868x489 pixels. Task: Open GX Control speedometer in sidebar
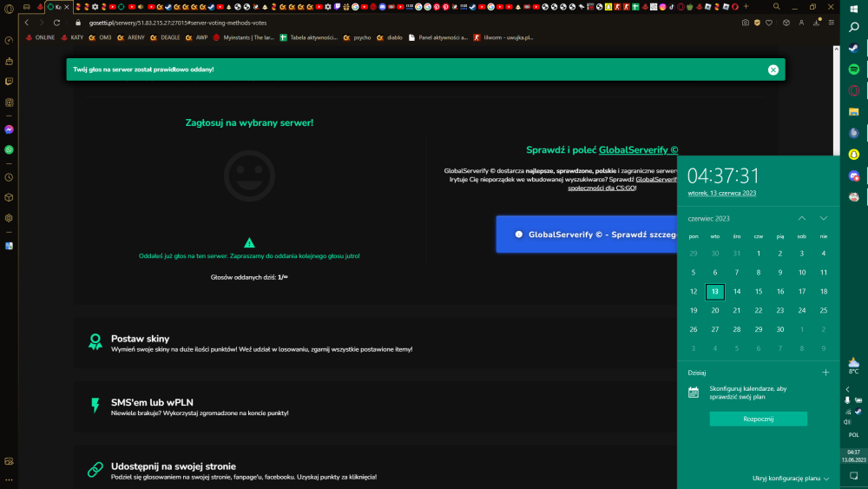(9, 41)
